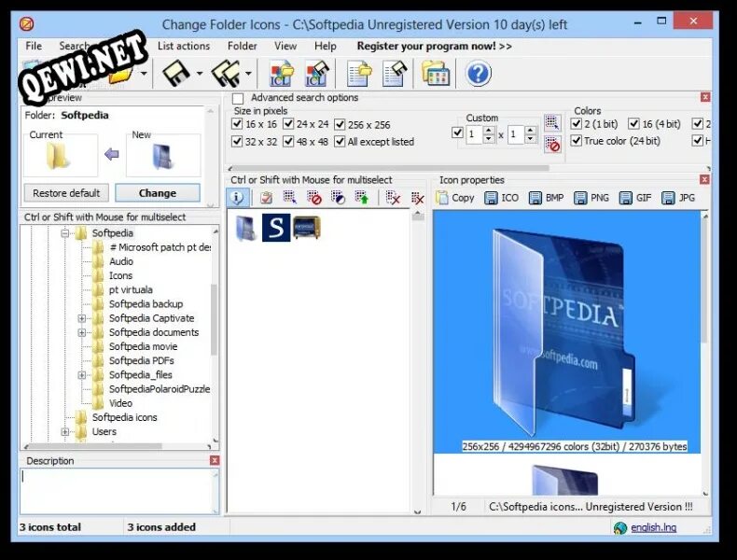Screen dimensions: 737x560
Task: Click the document with folder open-list icon
Action: point(359,74)
